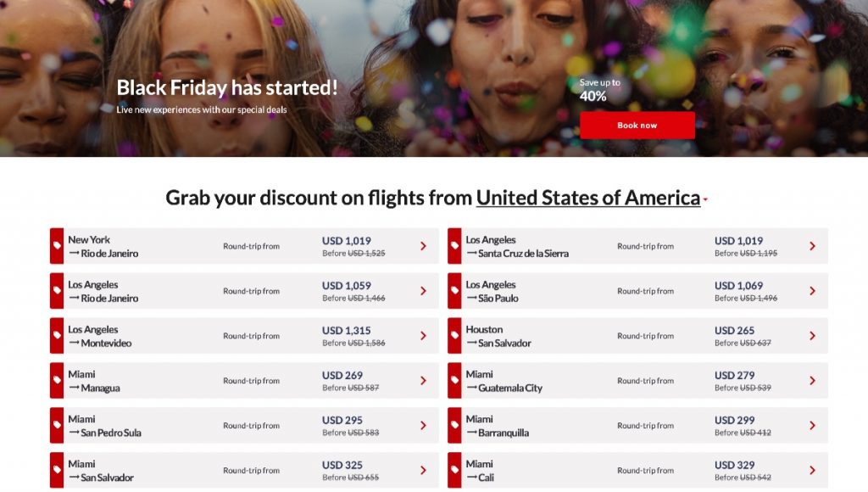The height and width of the screenshot is (492, 868).
Task: Open the chevron for Los Angeles to Santa Cruz de la Sierra
Action: [812, 246]
